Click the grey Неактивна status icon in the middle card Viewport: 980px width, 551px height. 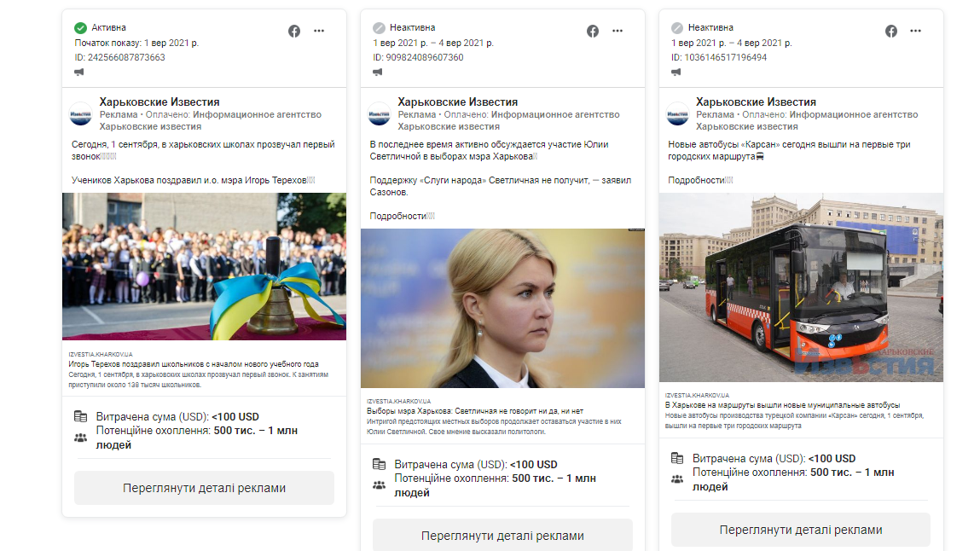coord(379,28)
